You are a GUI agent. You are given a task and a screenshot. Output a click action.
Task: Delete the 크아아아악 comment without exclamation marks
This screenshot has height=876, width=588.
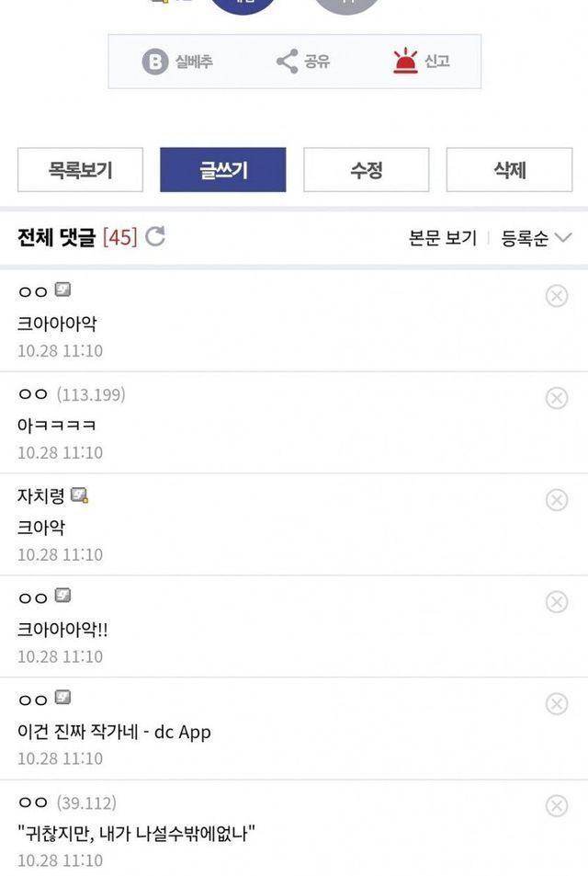pyautogui.click(x=557, y=296)
